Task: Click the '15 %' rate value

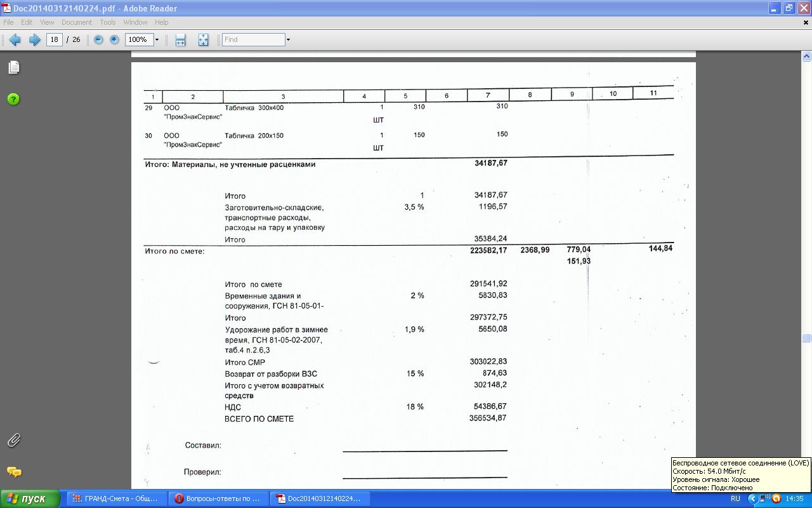Action: tap(415, 373)
